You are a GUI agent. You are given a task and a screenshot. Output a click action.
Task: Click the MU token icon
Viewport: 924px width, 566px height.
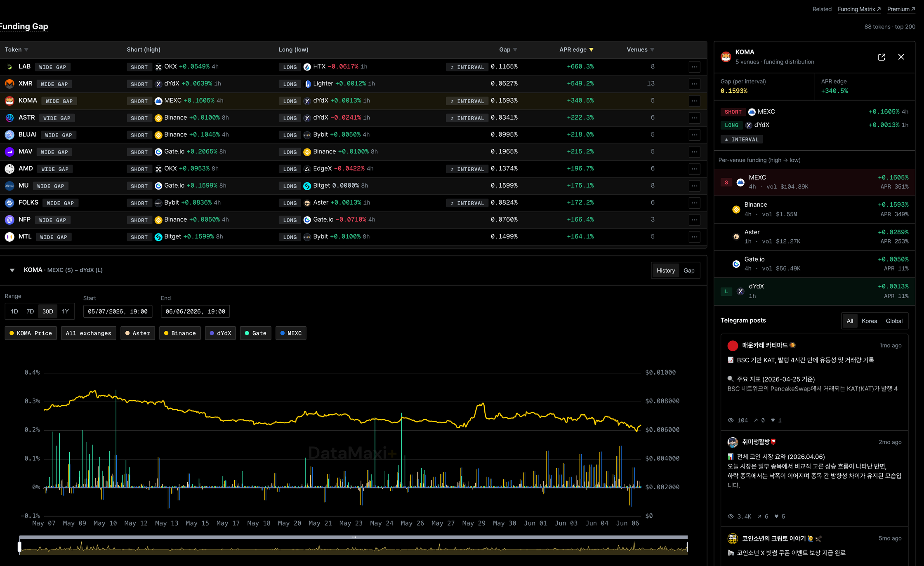(9, 186)
